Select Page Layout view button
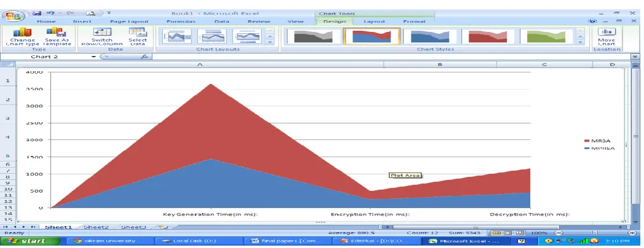 [509, 233]
